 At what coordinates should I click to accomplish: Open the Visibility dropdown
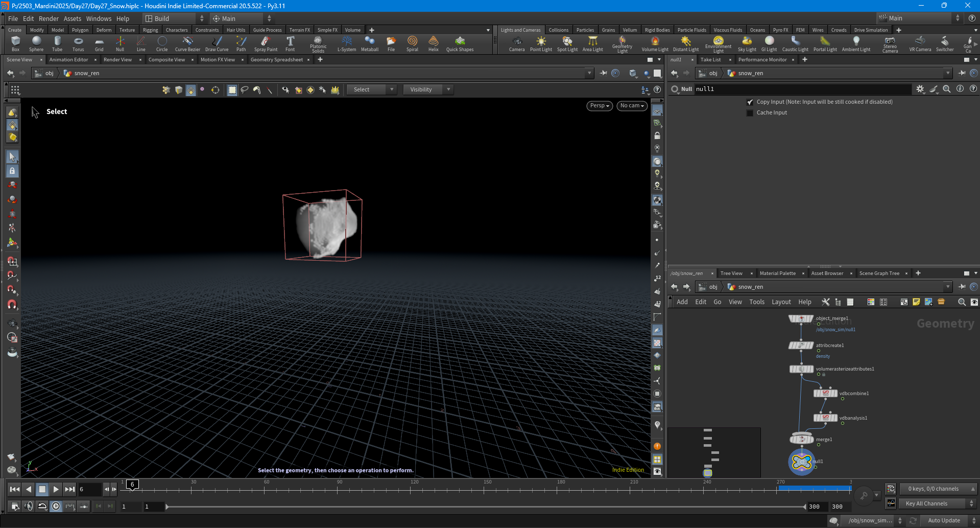(x=427, y=89)
